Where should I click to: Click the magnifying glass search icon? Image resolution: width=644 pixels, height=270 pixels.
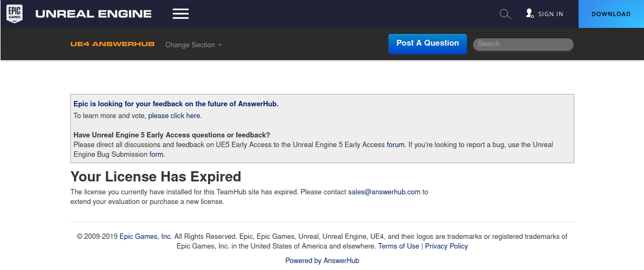click(x=505, y=14)
